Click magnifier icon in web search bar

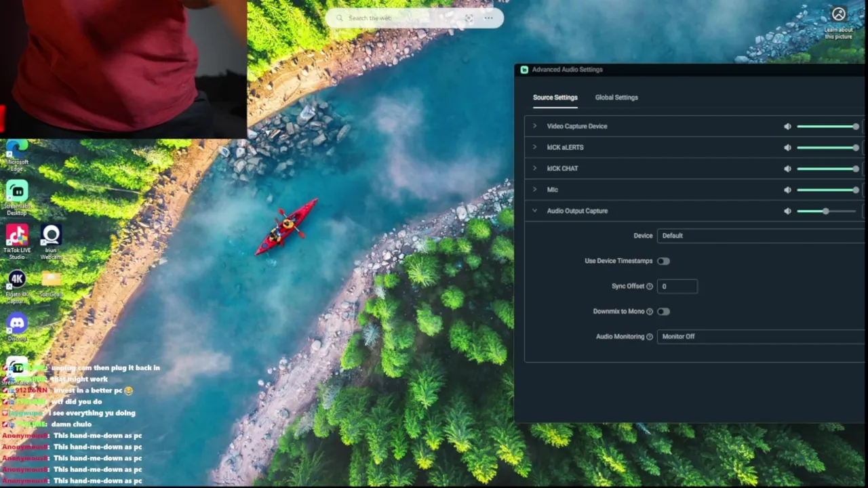tap(339, 18)
